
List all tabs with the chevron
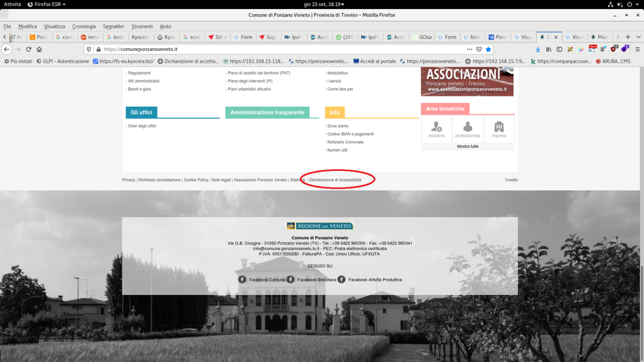[x=639, y=36]
